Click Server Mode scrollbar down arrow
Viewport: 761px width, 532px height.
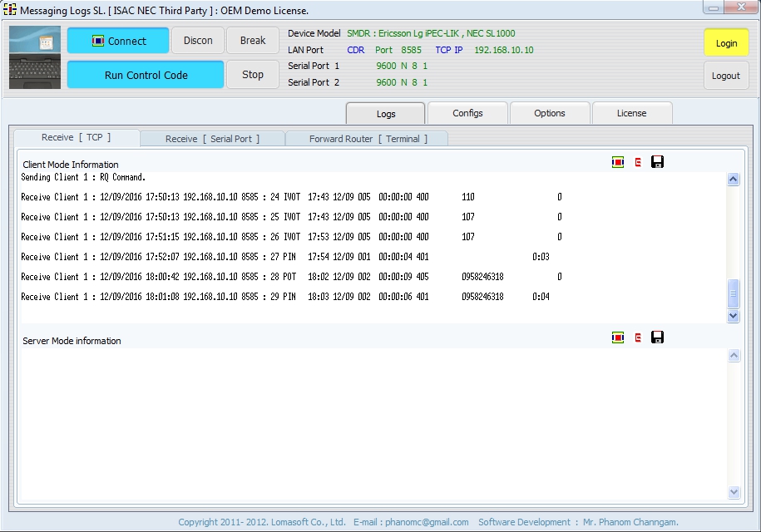(734, 492)
